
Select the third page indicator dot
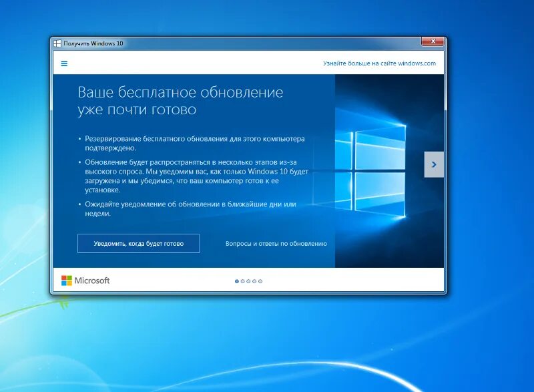click(x=248, y=281)
